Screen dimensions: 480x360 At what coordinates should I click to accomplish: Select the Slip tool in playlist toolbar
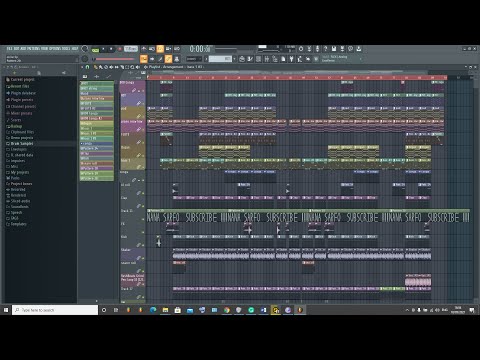tap(117, 67)
